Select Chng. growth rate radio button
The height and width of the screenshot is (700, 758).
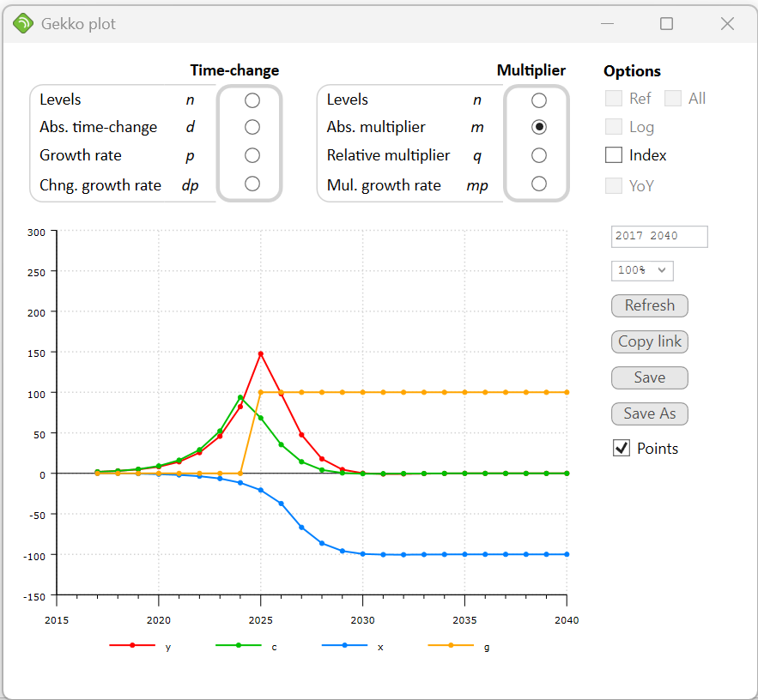click(x=252, y=184)
